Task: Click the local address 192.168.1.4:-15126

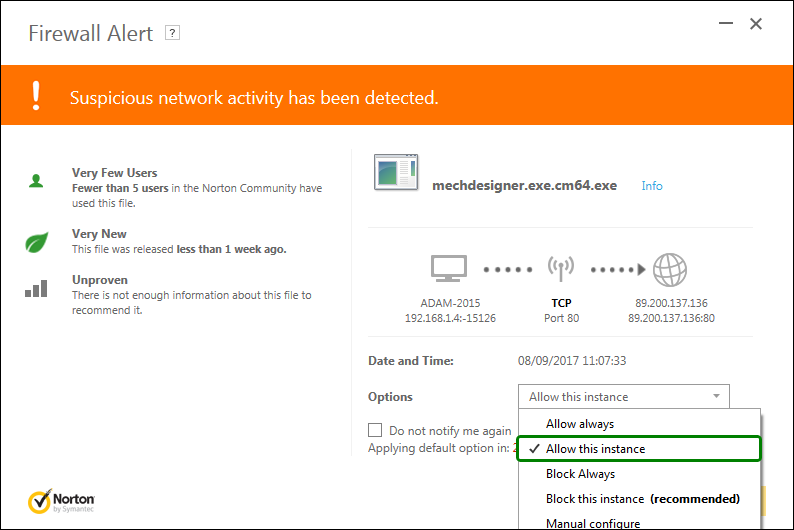Action: (450, 318)
